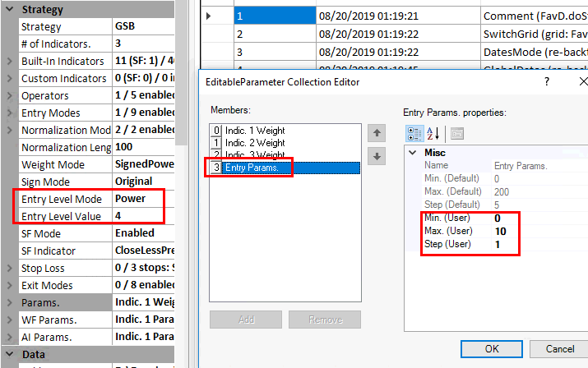Select Indic. 2 Weight member
This screenshot has width=588, height=368.
point(253,143)
